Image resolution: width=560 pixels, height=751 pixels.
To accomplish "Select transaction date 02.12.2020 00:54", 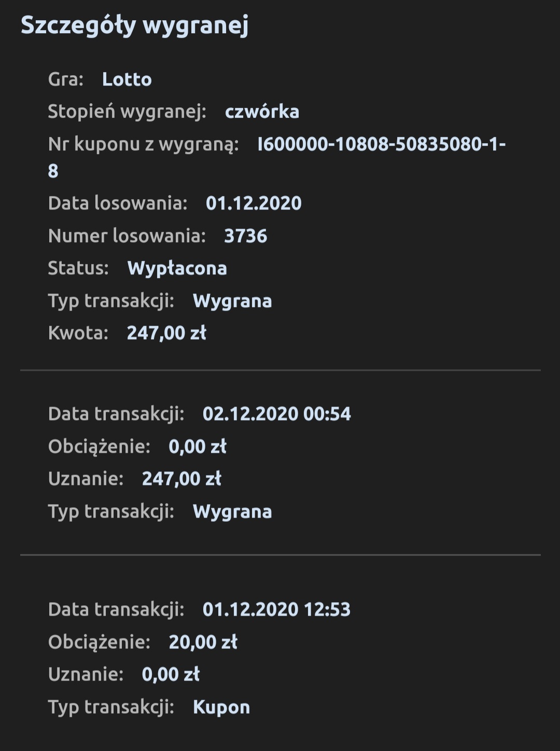I will point(276,414).
